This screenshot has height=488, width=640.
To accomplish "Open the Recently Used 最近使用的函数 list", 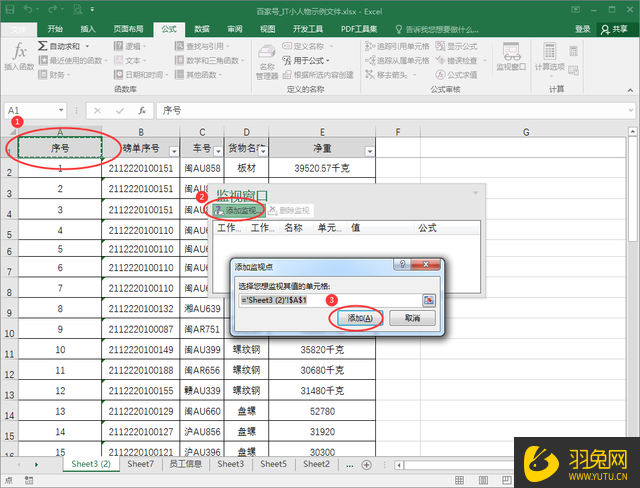I will tap(73, 60).
